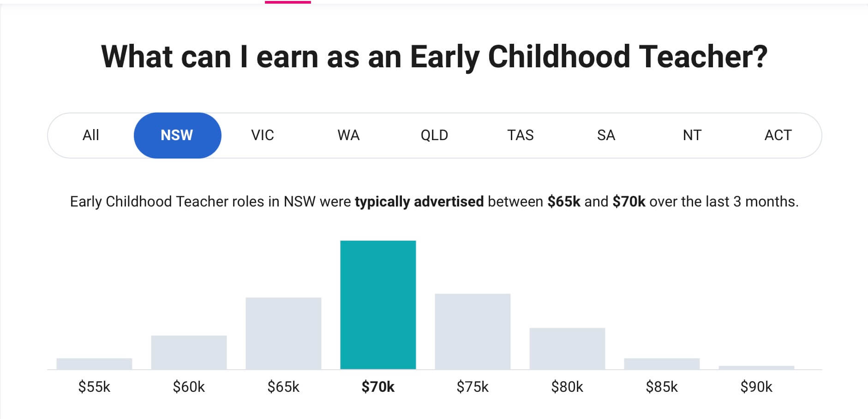Click the $55k salary bar
Screen dimensions: 868x419
[94, 364]
